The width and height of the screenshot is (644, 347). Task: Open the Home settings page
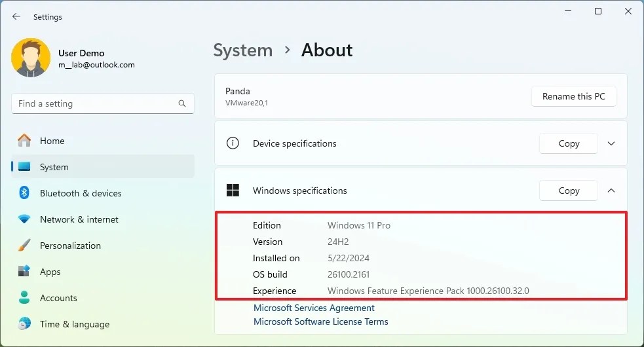[x=103, y=141]
